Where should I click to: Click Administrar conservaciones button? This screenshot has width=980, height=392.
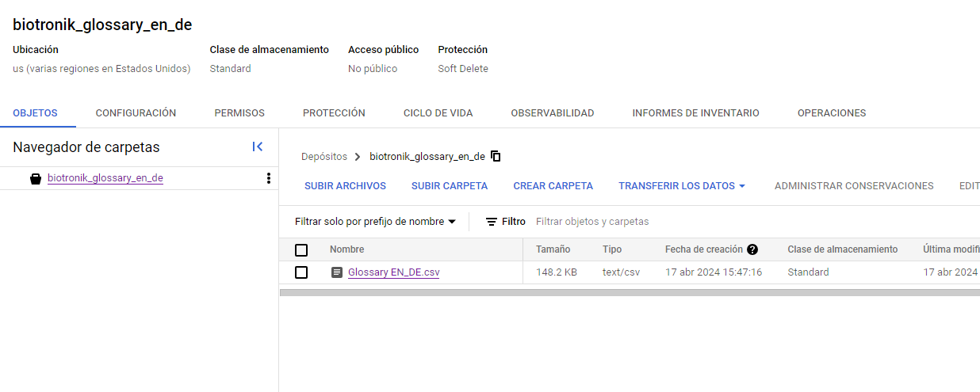tap(854, 186)
